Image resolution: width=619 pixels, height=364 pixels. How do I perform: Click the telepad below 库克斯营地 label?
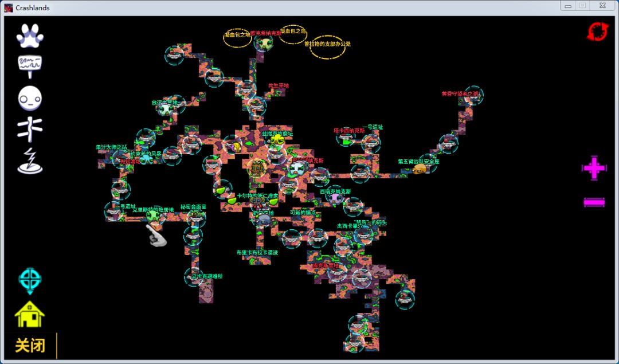coord(337,272)
